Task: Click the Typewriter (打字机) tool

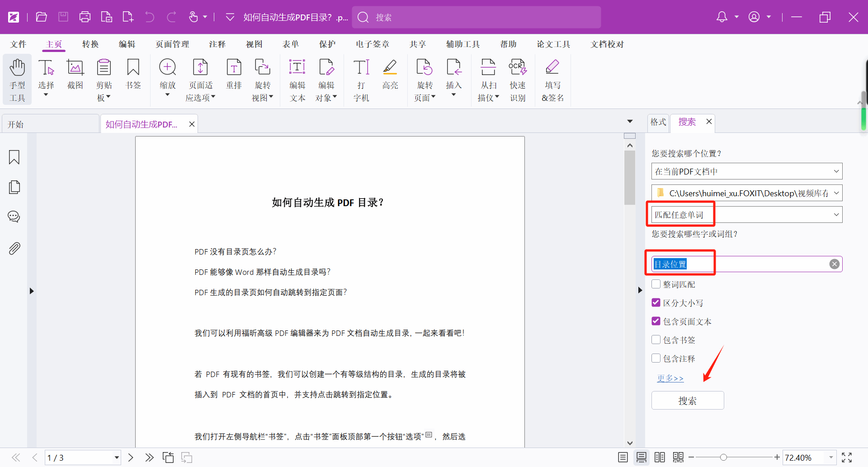Action: click(x=361, y=79)
